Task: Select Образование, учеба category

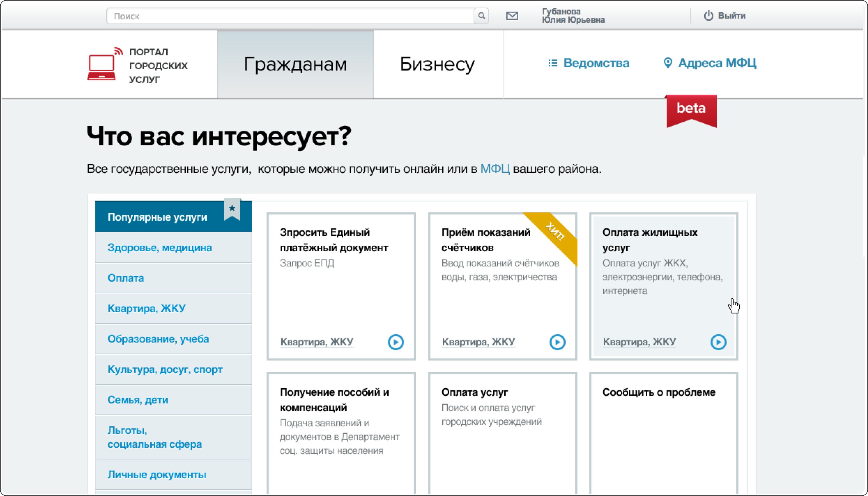Action: [x=158, y=339]
